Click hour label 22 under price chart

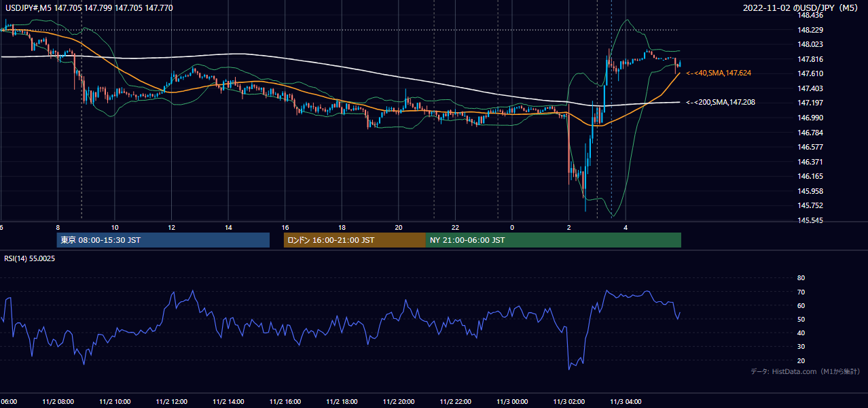(x=456, y=227)
